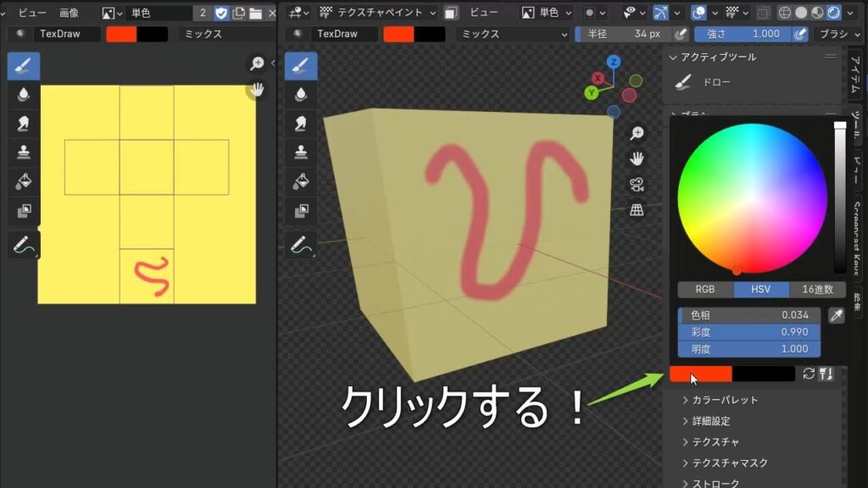Viewport: 868px width, 488px height.
Task: Open ミックス blend mode dropdown in viewport header
Action: (x=513, y=34)
